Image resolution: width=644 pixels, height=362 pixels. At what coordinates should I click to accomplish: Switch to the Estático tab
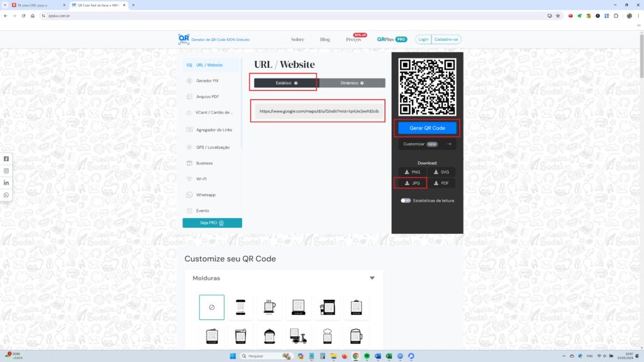(x=286, y=83)
